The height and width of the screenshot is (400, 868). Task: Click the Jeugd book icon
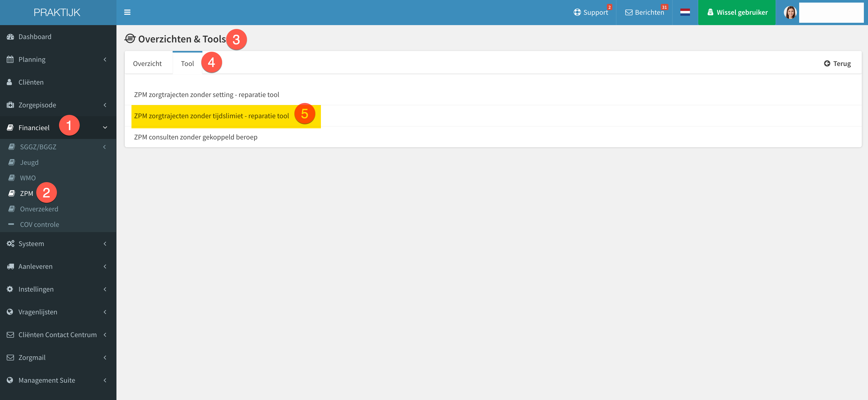(x=12, y=162)
